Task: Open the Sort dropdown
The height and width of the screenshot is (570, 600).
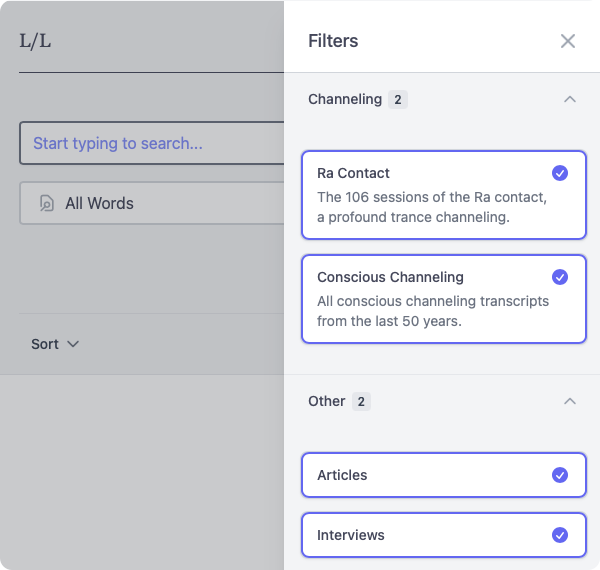Action: tap(55, 344)
